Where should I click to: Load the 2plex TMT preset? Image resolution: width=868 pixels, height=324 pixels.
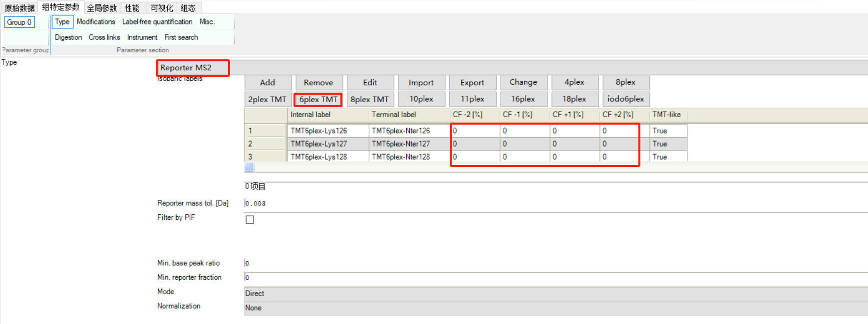pos(268,99)
